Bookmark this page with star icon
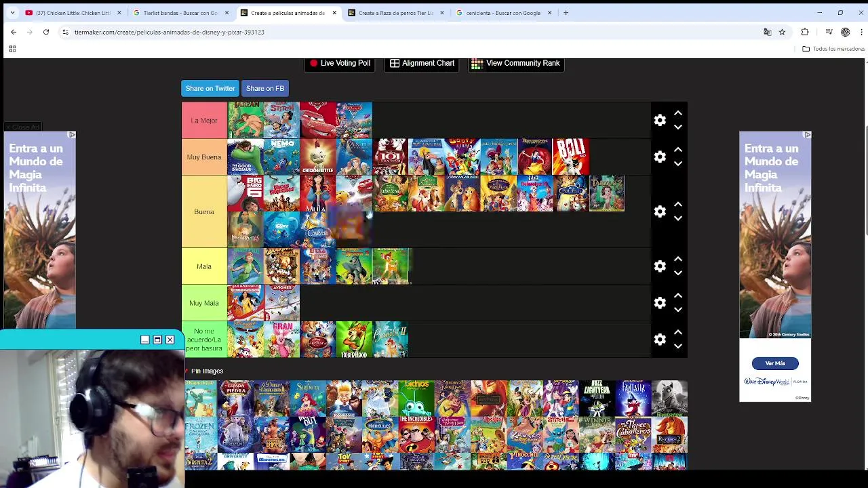The image size is (868, 488). pyautogui.click(x=782, y=32)
